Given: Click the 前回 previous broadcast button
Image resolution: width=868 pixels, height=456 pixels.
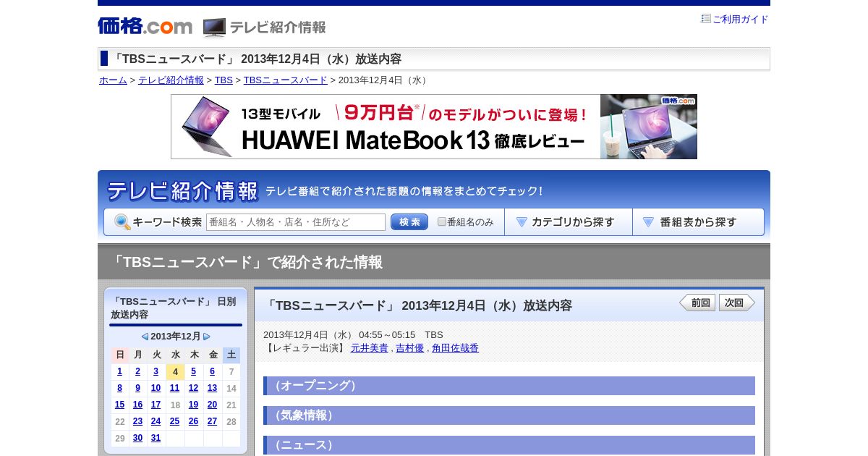Looking at the screenshot, I should [697, 303].
